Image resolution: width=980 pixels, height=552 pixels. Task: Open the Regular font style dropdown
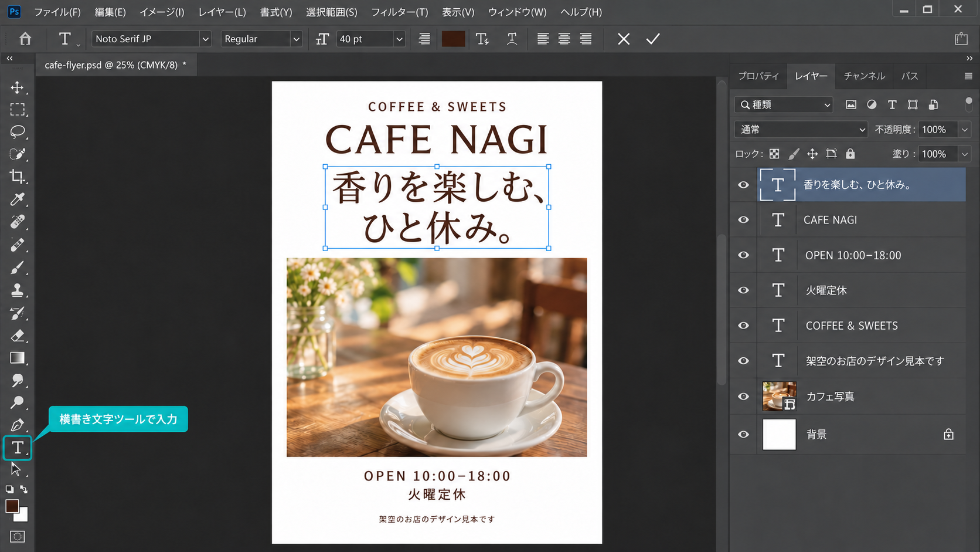(296, 39)
